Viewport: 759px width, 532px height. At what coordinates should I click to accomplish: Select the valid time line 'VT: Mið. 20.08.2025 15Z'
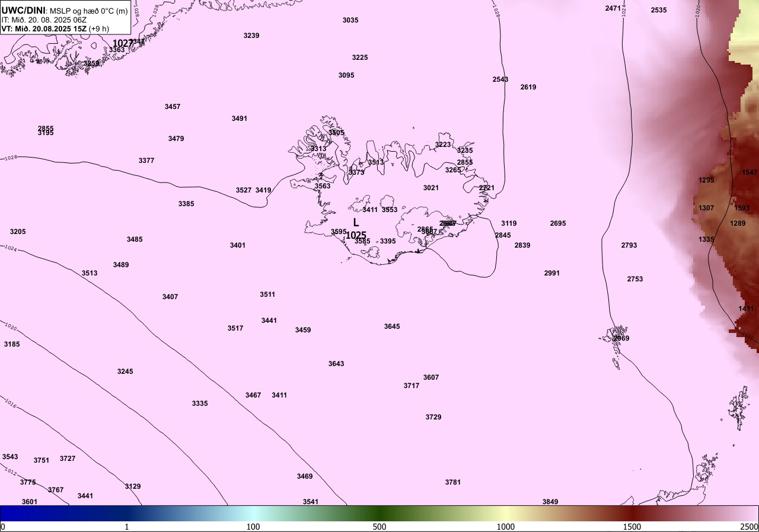coord(44,28)
